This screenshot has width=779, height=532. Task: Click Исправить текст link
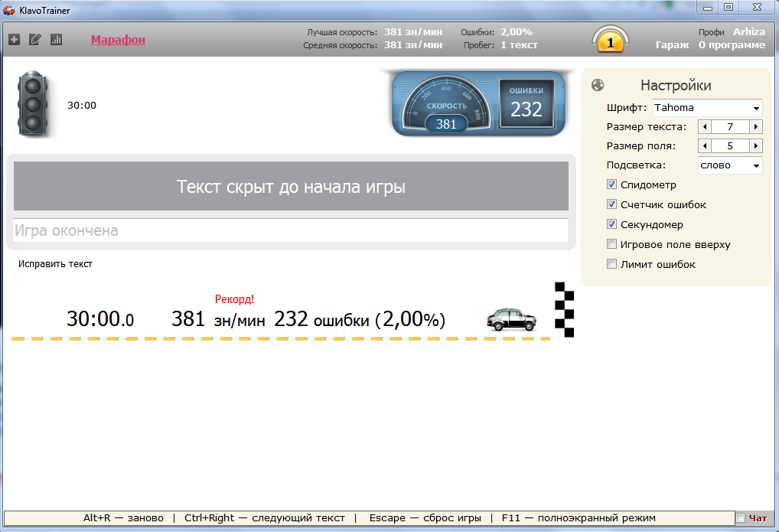[x=55, y=264]
